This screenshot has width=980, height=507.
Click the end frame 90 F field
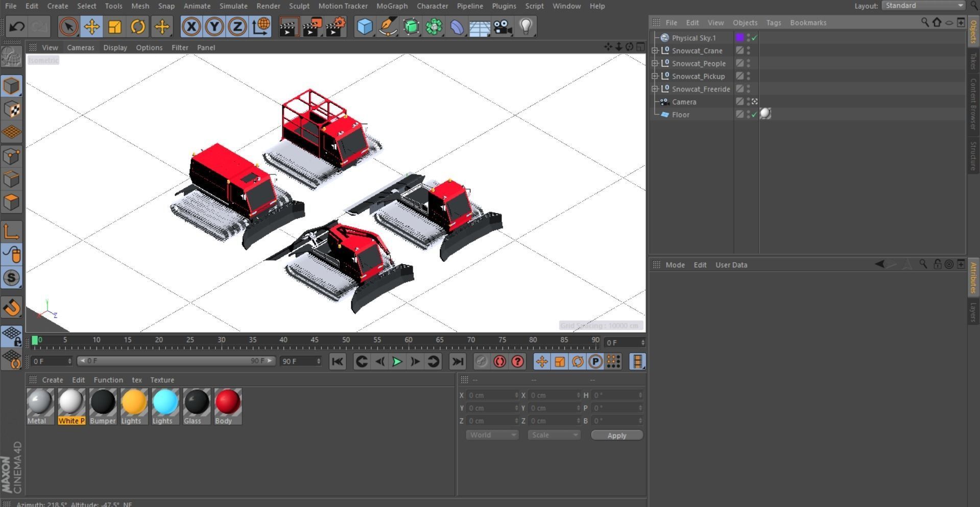[x=301, y=361]
